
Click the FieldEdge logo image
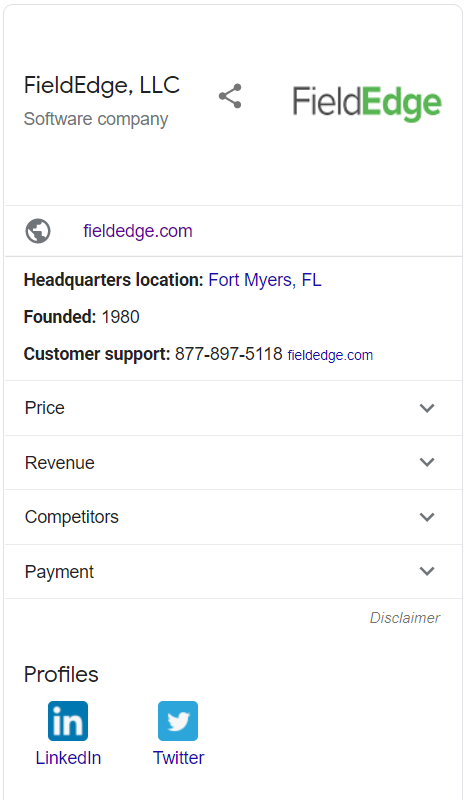pyautogui.click(x=367, y=103)
